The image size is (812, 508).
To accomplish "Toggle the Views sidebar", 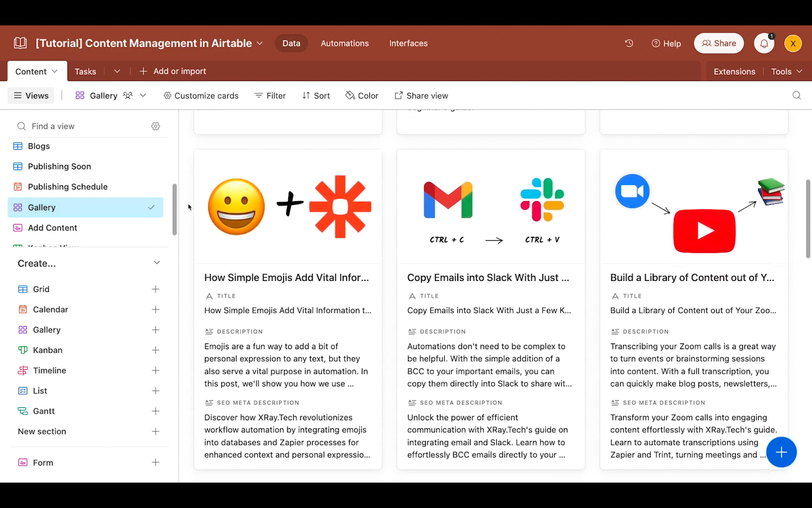I will [31, 96].
